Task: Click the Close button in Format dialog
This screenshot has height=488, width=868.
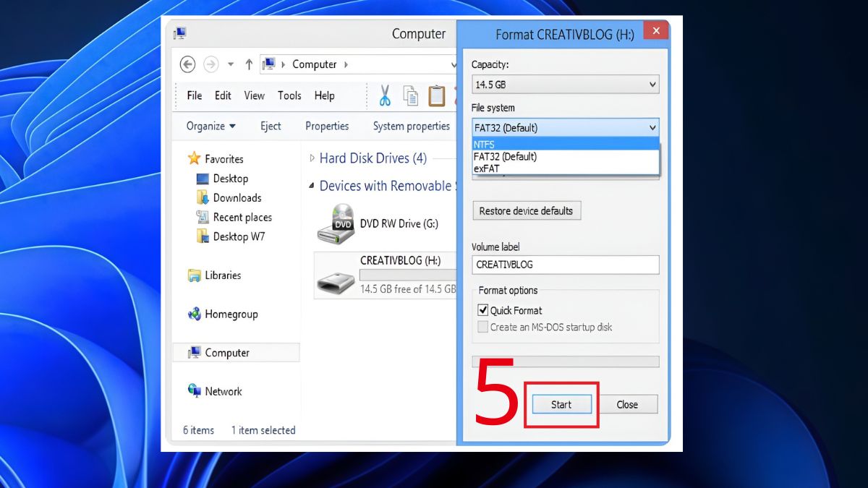Action: click(627, 405)
